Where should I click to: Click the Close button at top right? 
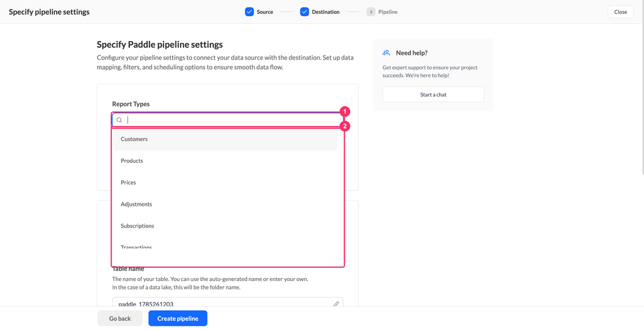621,12
